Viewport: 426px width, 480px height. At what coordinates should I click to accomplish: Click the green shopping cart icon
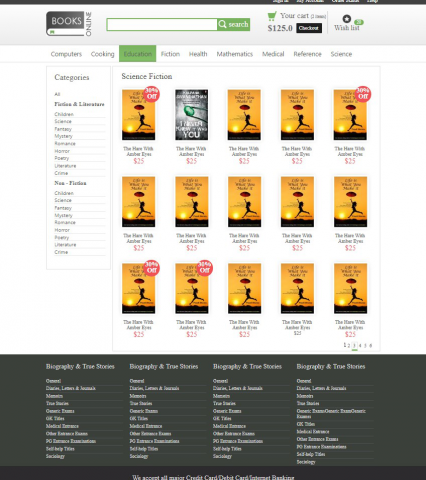coord(272,16)
